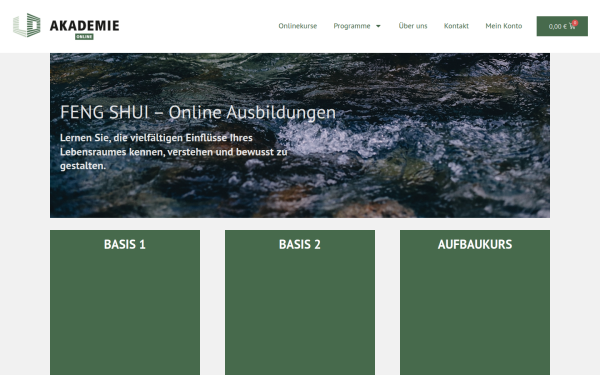Go to Über uns page
This screenshot has width=600, height=375.
tap(412, 26)
